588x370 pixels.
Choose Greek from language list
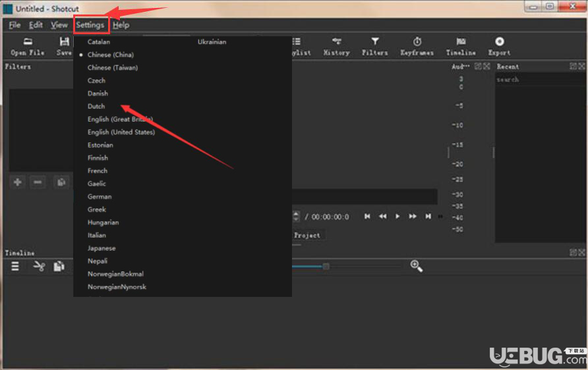coord(97,210)
